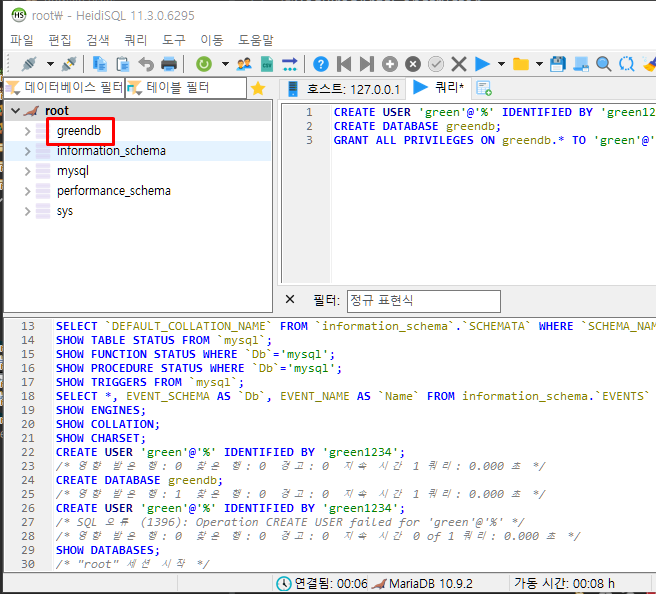Open the 파일 menu
The image size is (656, 594).
(x=22, y=40)
